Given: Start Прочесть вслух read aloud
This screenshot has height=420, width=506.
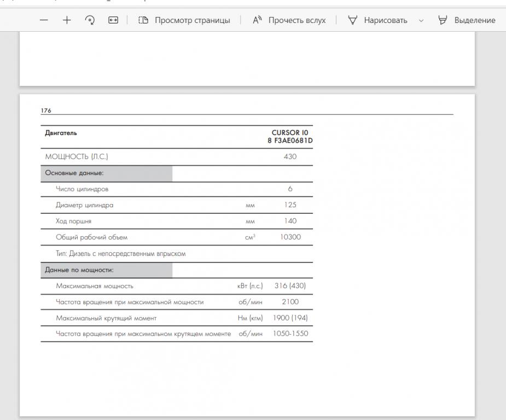Looking at the screenshot, I should (289, 20).
